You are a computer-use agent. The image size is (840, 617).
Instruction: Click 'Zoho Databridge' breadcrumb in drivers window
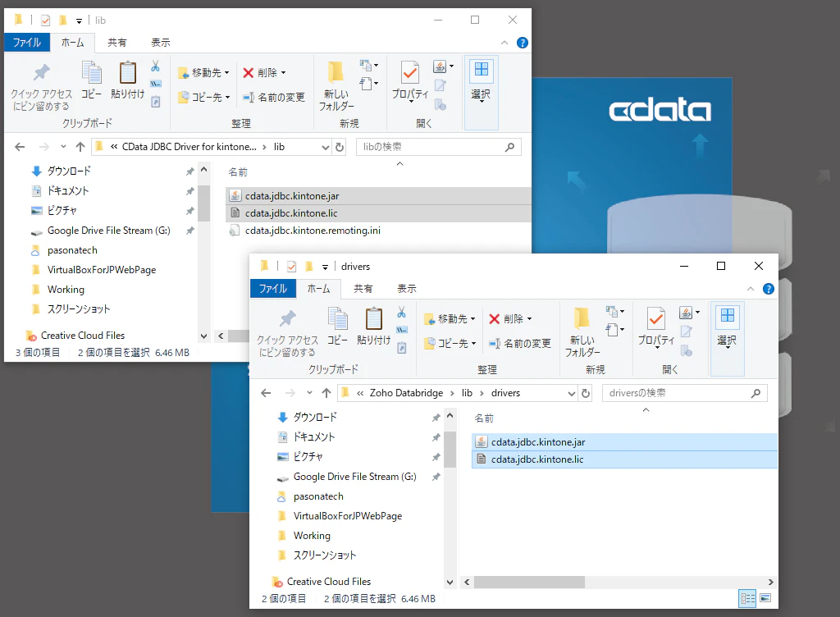406,393
